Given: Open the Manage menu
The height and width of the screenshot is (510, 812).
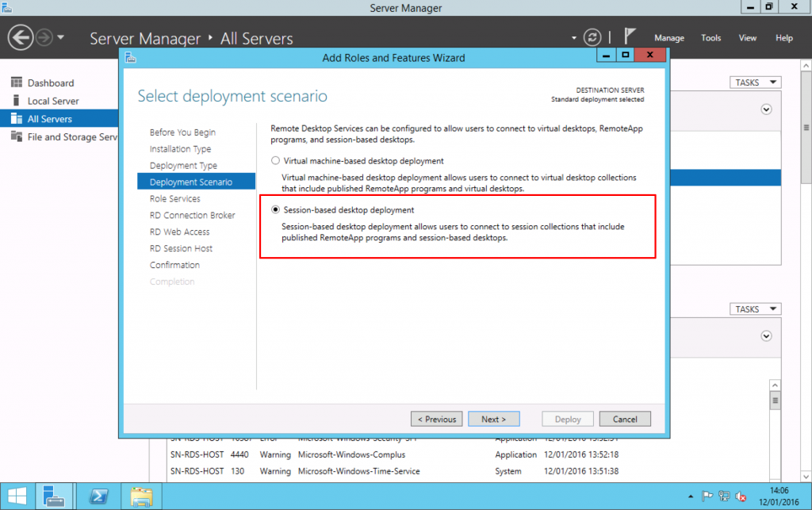Looking at the screenshot, I should coord(668,37).
